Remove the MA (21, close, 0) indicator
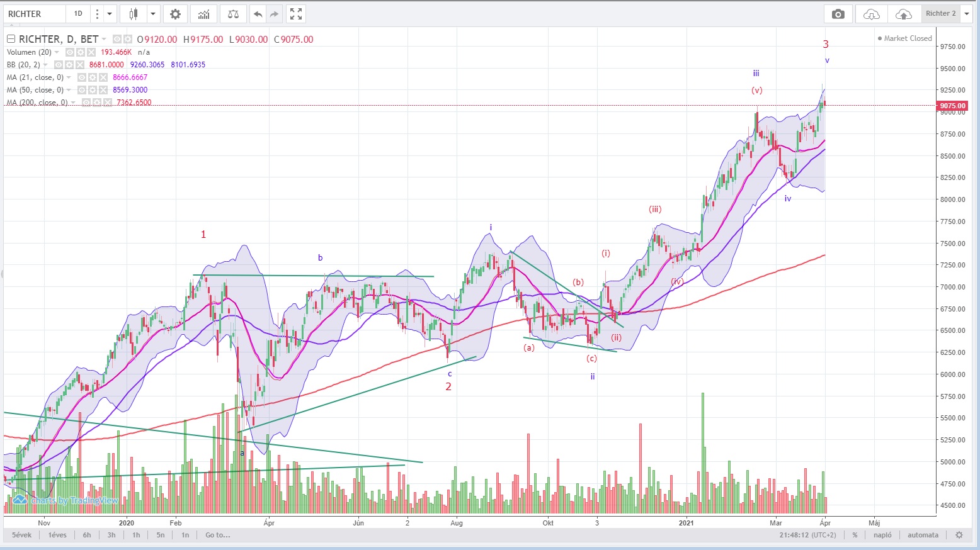Viewport: 980px width, 550px height. [x=103, y=77]
